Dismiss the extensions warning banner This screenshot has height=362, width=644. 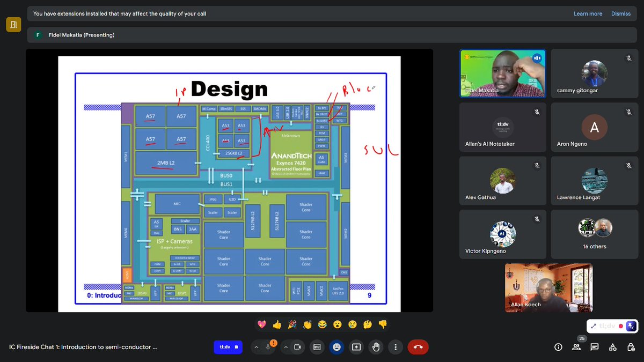coord(621,13)
